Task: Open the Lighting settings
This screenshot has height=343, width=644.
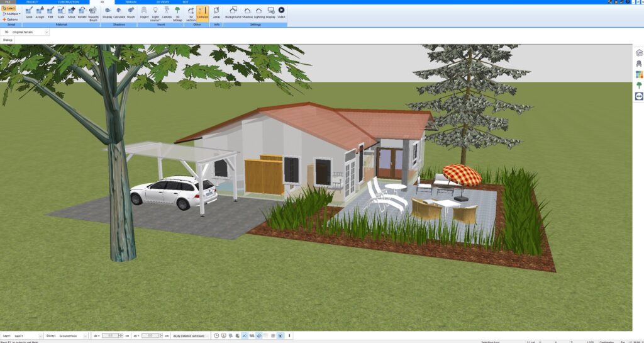Action: point(258,12)
